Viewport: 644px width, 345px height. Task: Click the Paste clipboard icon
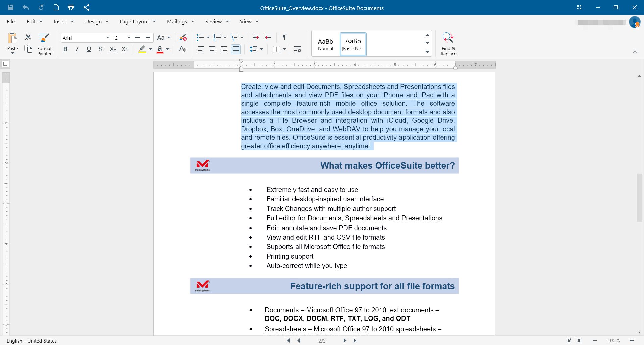(12, 38)
